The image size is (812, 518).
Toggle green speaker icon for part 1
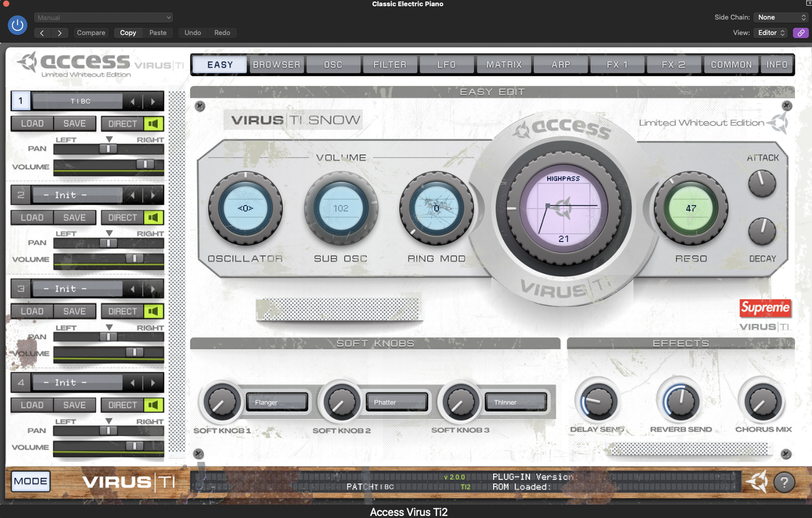(x=154, y=124)
